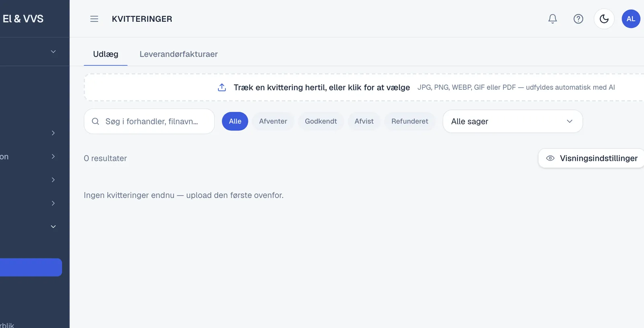
Task: Toggle dark mode moon button
Action: [x=604, y=19]
